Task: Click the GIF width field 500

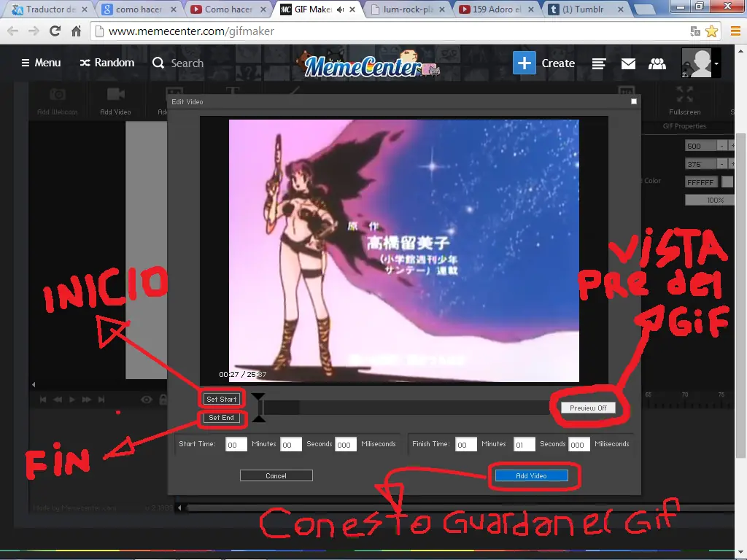Action: (701, 146)
